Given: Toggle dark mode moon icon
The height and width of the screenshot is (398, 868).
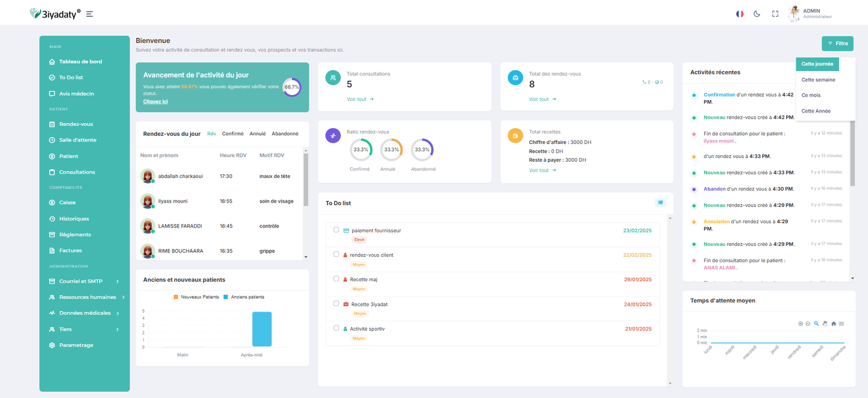Looking at the screenshot, I should tap(757, 14).
